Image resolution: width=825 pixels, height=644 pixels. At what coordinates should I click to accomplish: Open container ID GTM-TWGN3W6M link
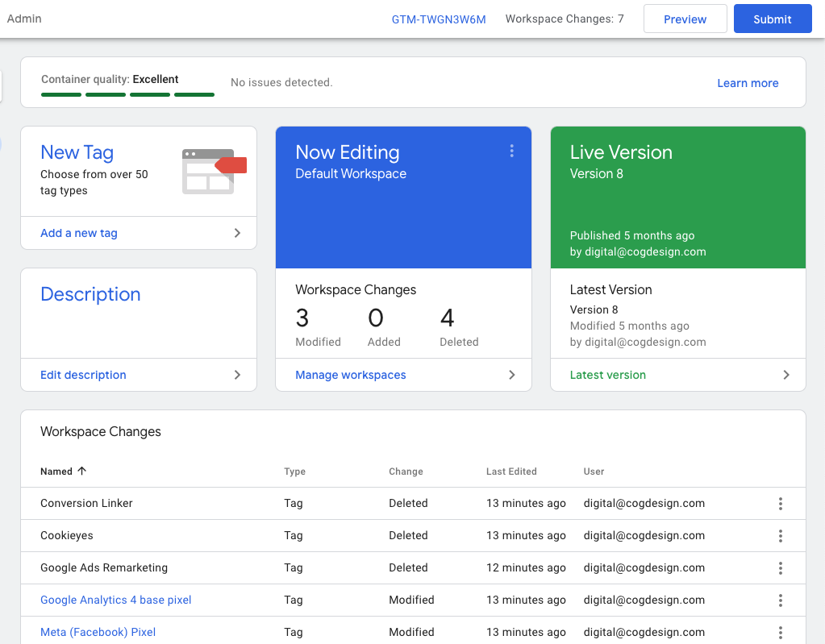click(x=439, y=19)
